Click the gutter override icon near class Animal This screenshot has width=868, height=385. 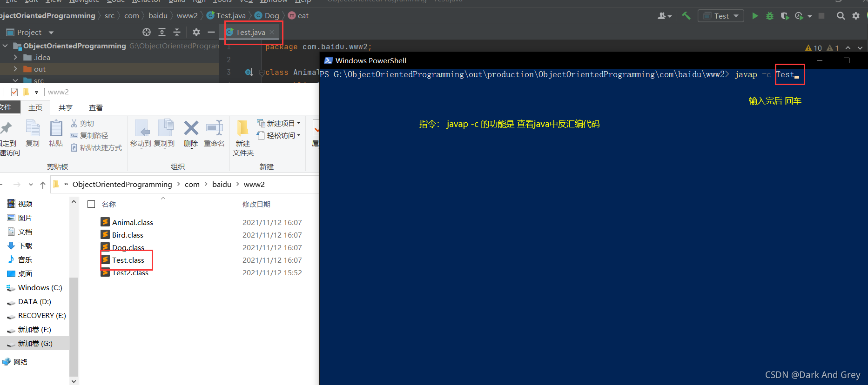(x=249, y=72)
